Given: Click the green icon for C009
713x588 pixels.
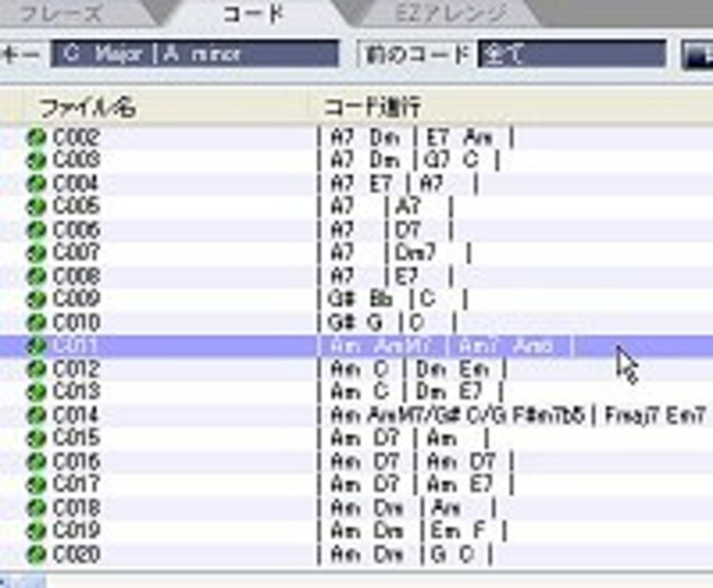Looking at the screenshot, I should [36, 299].
